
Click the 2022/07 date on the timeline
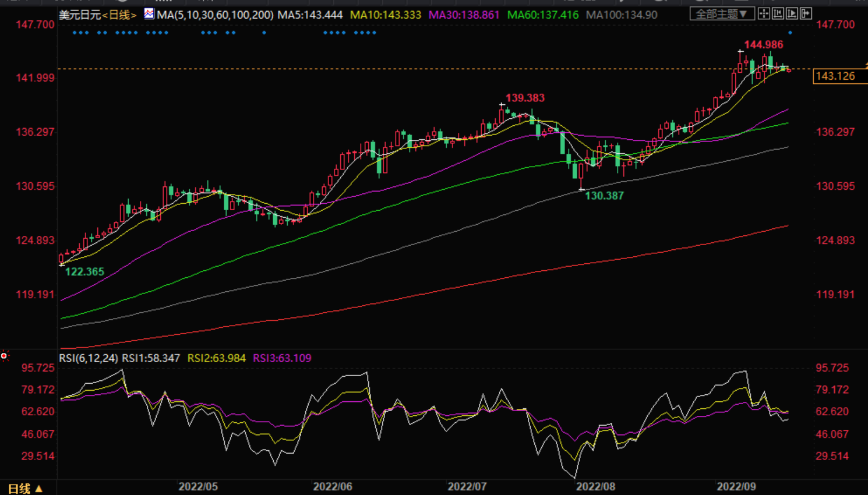click(467, 486)
